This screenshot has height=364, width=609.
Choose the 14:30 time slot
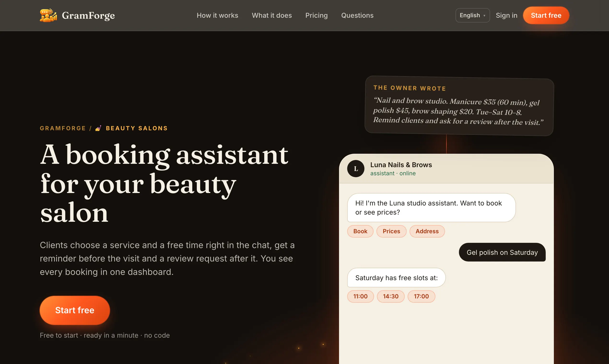(x=390, y=296)
